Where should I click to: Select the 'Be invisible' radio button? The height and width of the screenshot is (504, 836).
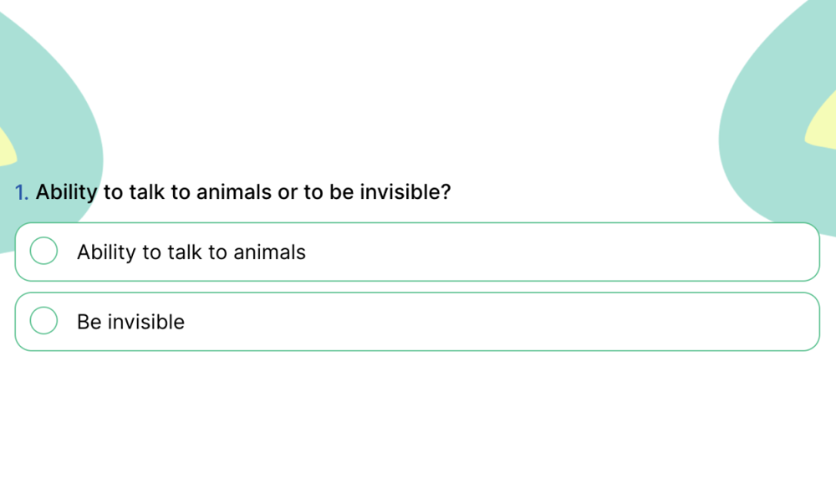(x=43, y=321)
